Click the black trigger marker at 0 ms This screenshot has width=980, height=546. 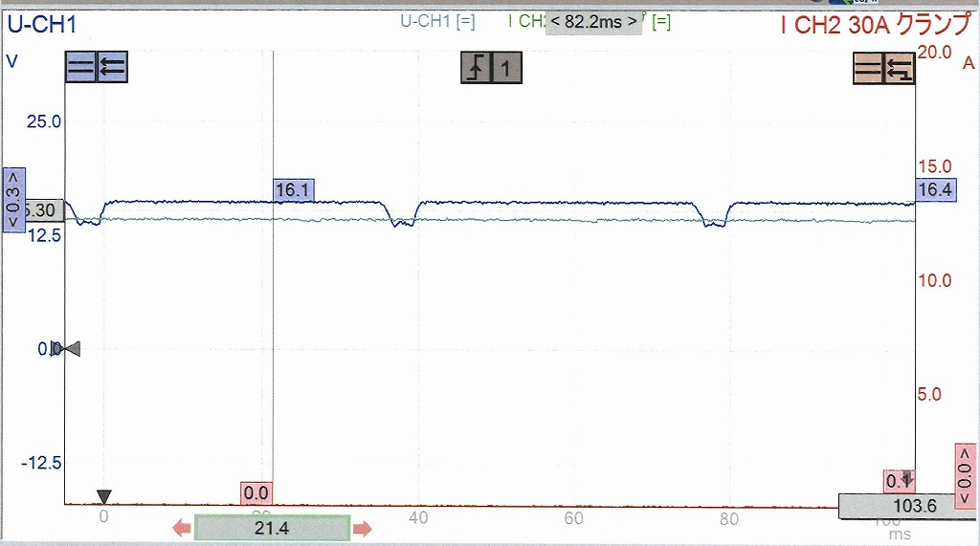pos(104,496)
